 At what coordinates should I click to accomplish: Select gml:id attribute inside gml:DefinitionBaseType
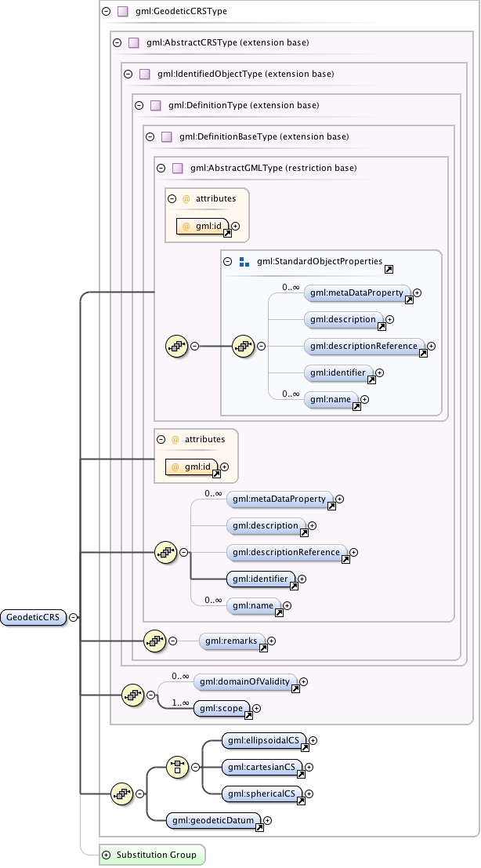pos(192,467)
